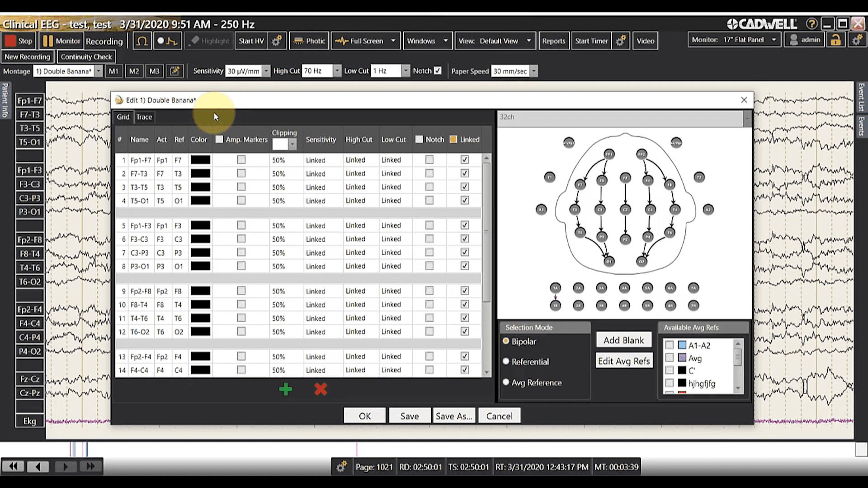Image resolution: width=868 pixels, height=488 pixels.
Task: Open the Clipping column dropdown
Action: click(x=292, y=144)
